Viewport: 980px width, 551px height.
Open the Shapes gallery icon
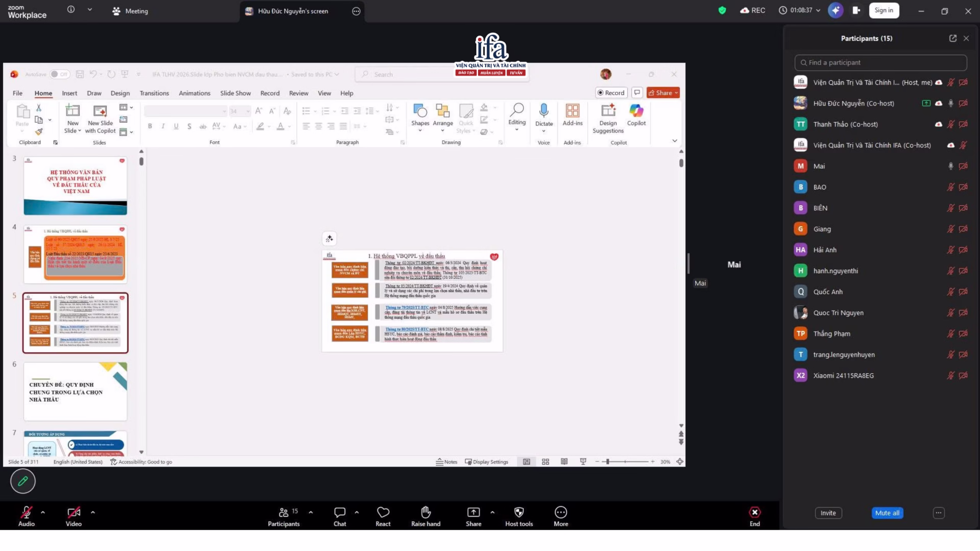pos(420,111)
